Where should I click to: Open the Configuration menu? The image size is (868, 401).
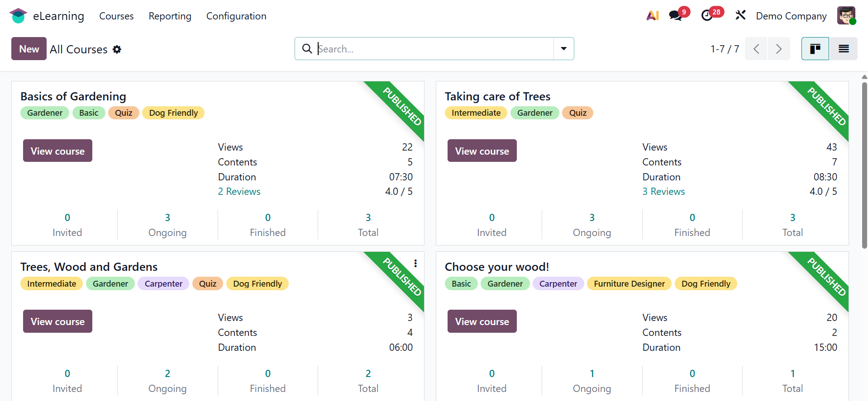tap(236, 16)
